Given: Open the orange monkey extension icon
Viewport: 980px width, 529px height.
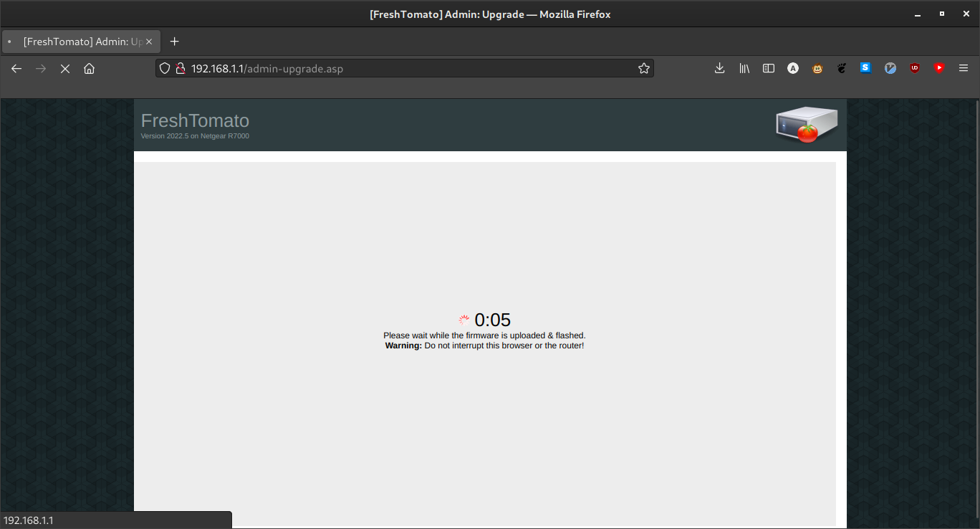Looking at the screenshot, I should (817, 68).
